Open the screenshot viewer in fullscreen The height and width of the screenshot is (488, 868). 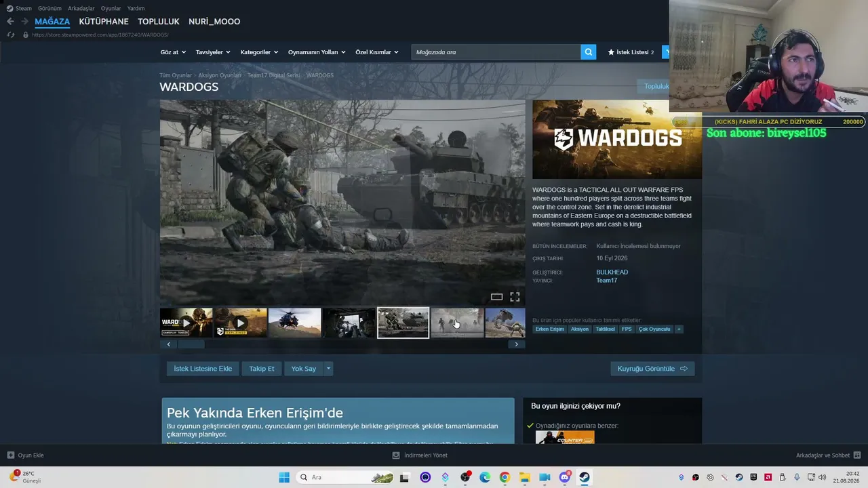click(x=515, y=297)
